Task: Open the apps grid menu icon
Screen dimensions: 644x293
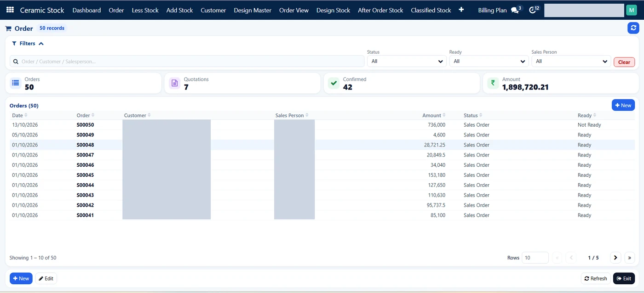Action: tap(10, 10)
